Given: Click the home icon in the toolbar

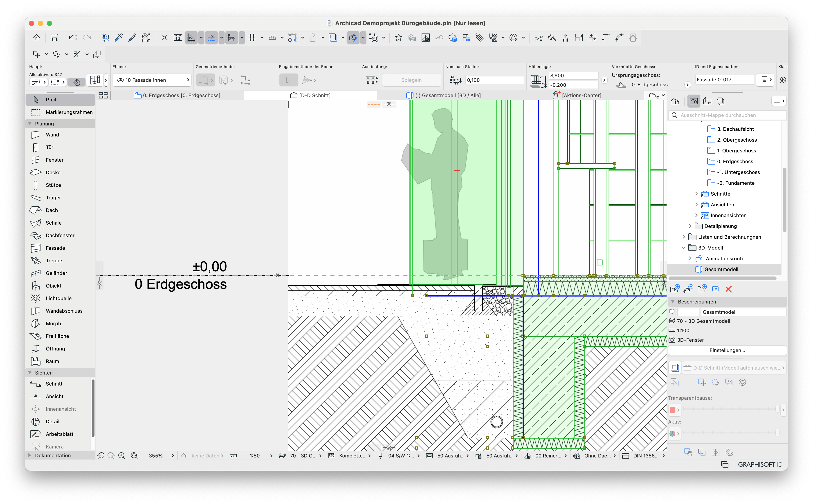Looking at the screenshot, I should tap(36, 38).
